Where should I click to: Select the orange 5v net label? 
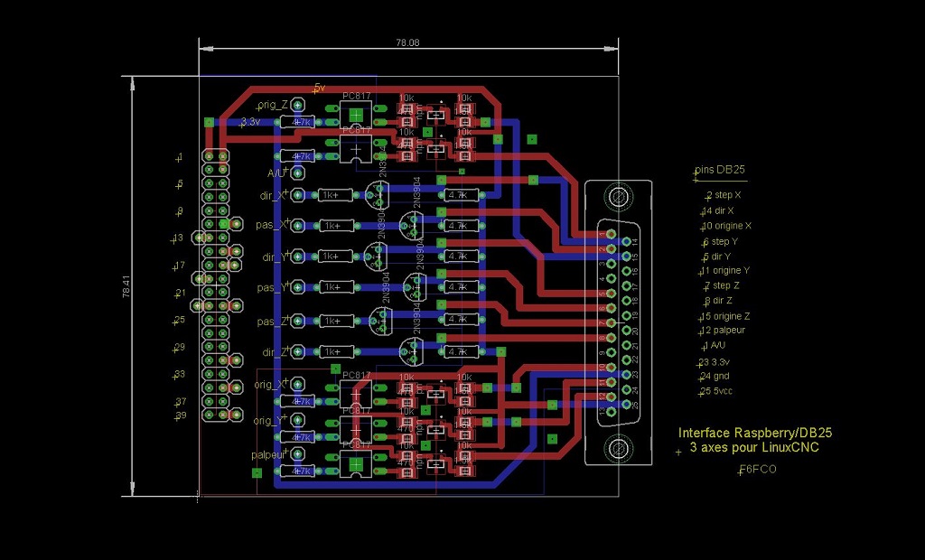click(319, 88)
